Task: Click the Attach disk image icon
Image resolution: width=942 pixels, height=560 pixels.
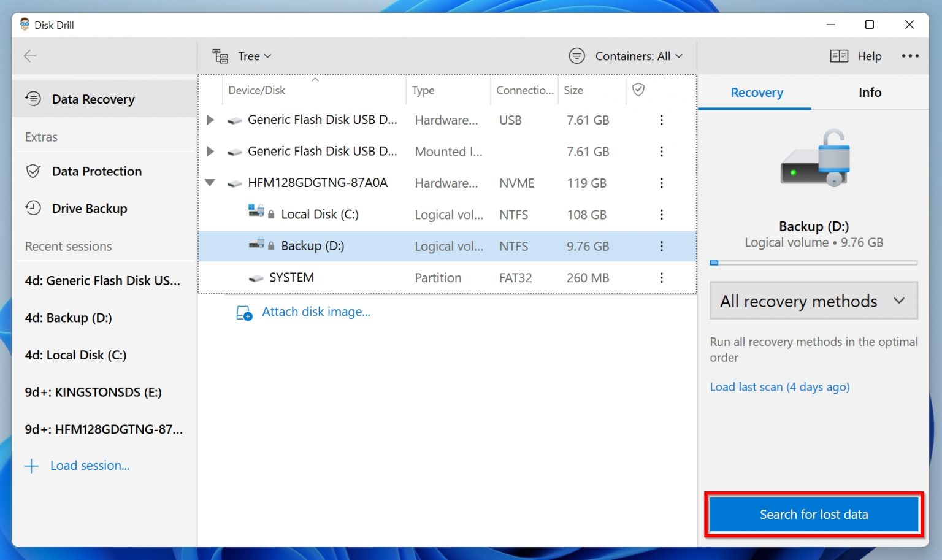Action: click(x=243, y=313)
